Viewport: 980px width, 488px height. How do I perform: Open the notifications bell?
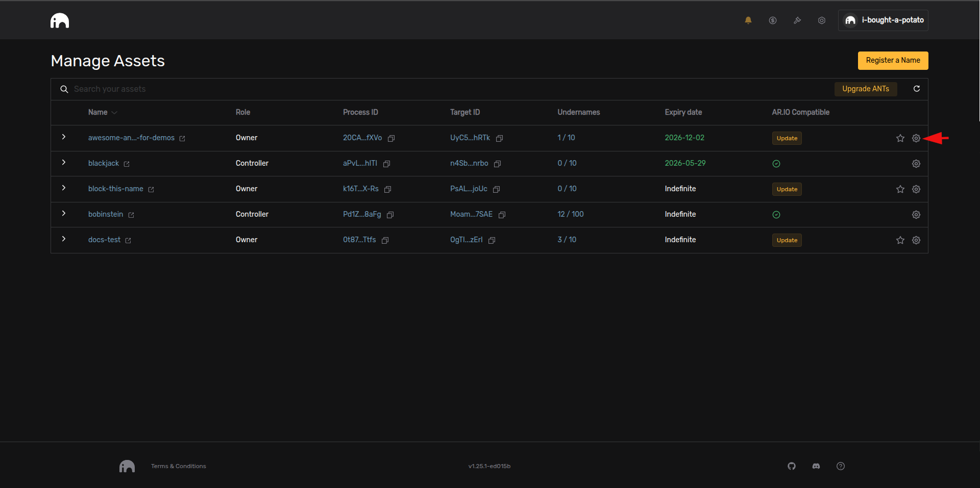point(748,20)
